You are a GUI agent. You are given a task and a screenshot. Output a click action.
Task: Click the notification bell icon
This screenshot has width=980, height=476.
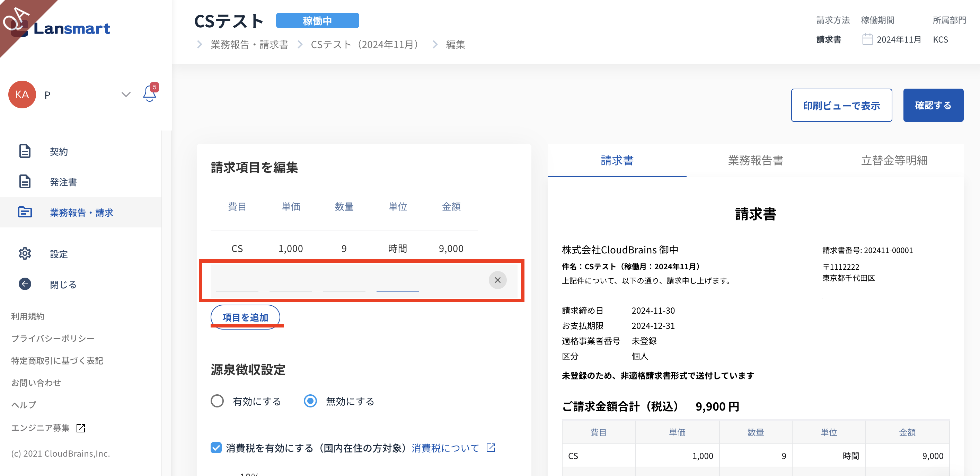click(x=149, y=94)
